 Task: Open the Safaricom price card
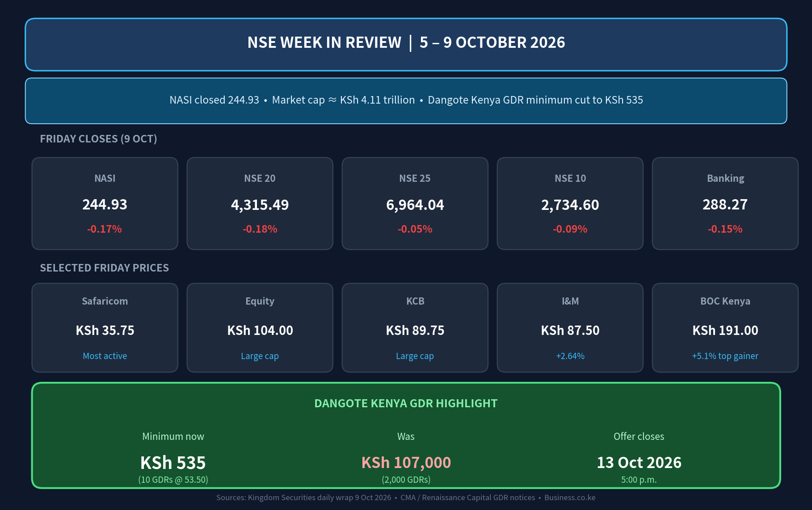(x=105, y=327)
